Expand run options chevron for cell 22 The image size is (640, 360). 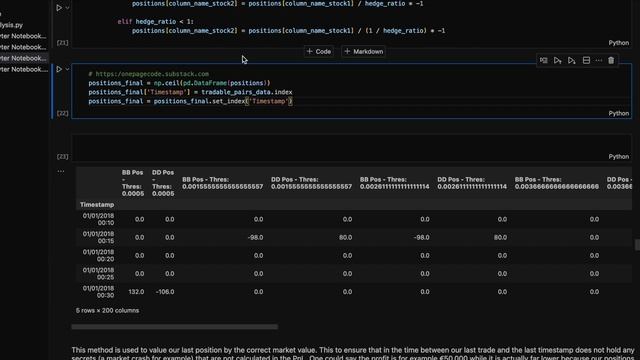67,69
